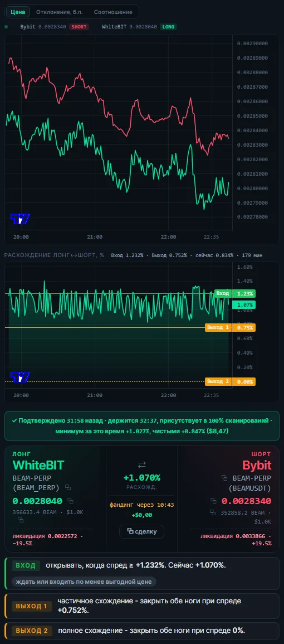Click the ВХОД badge
Viewport: 284px width, 644px height.
[26, 565]
